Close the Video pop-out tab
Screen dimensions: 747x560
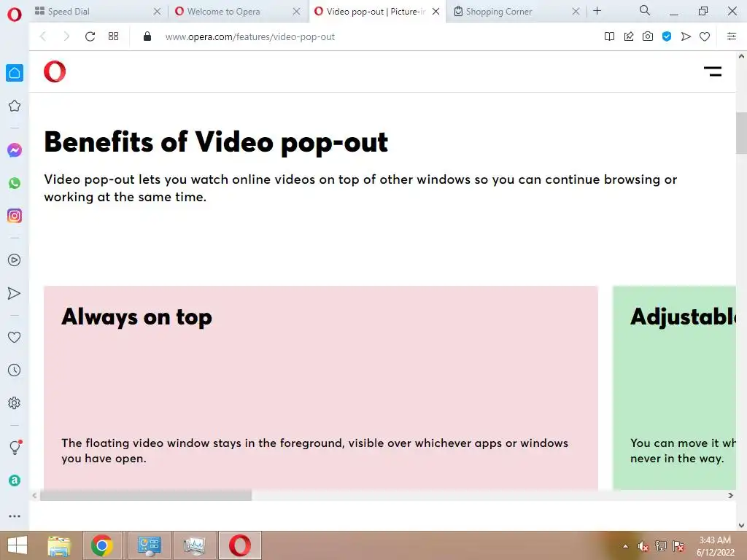(436, 12)
